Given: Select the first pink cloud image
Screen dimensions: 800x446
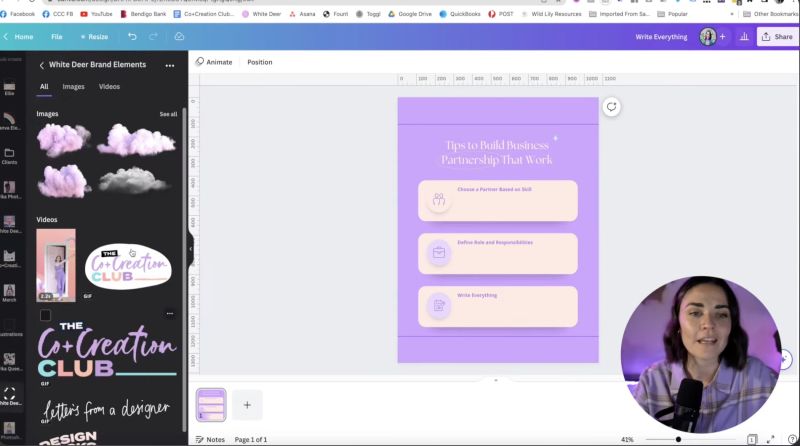Looking at the screenshot, I should coord(63,139).
